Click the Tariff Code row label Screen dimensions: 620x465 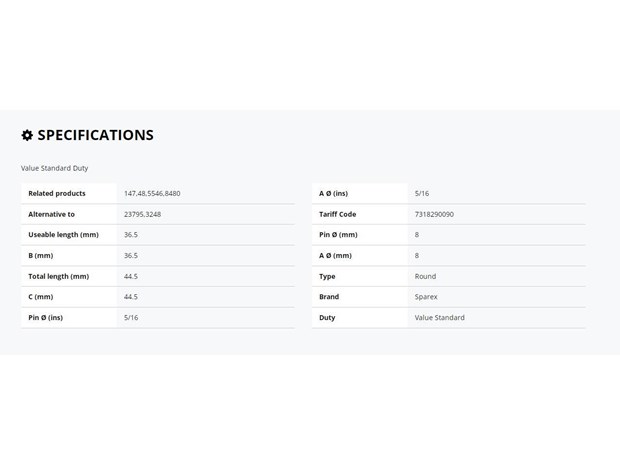click(337, 214)
